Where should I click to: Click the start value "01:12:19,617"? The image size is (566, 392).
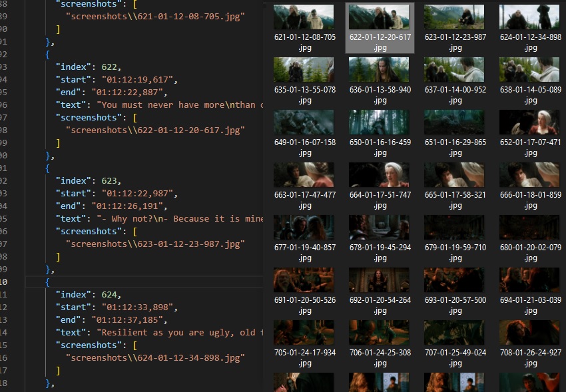pyautogui.click(x=137, y=80)
